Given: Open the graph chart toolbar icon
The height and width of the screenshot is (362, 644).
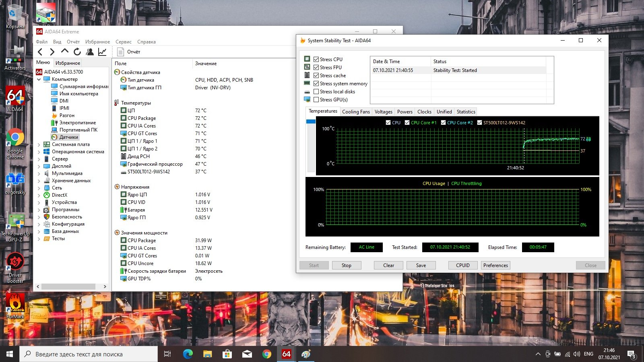Looking at the screenshot, I should click(x=102, y=52).
